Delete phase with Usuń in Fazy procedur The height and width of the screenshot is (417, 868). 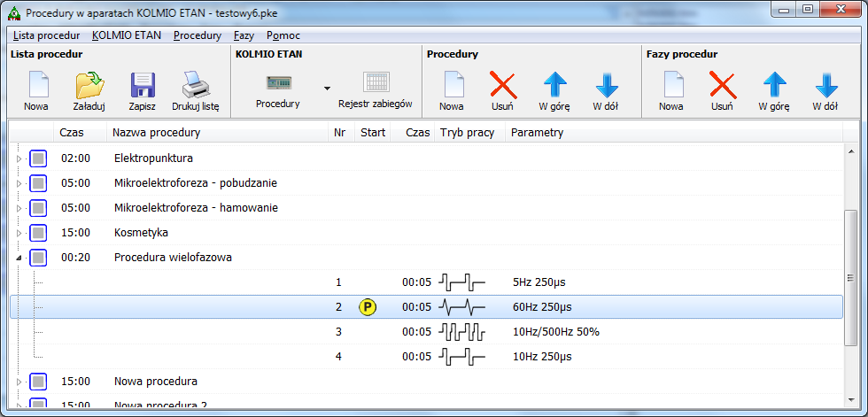click(722, 86)
